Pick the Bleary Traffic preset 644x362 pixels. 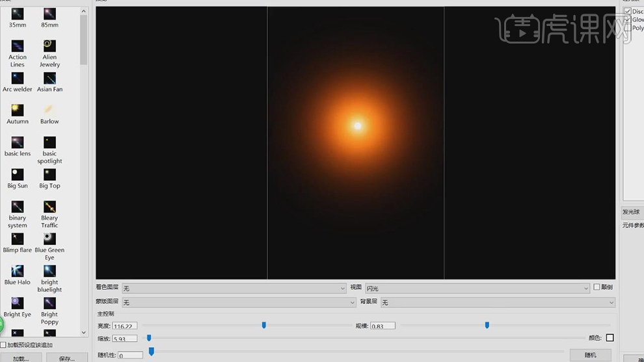[x=49, y=214]
